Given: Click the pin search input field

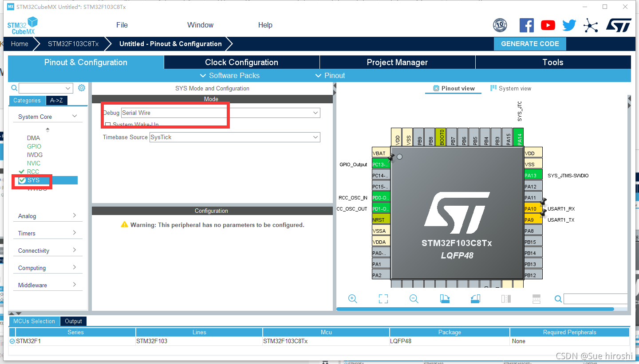Looking at the screenshot, I should click(x=596, y=299).
